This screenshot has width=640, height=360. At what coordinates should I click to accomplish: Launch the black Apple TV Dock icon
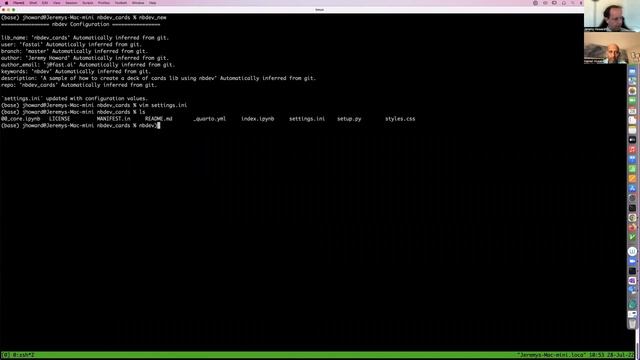(632, 140)
